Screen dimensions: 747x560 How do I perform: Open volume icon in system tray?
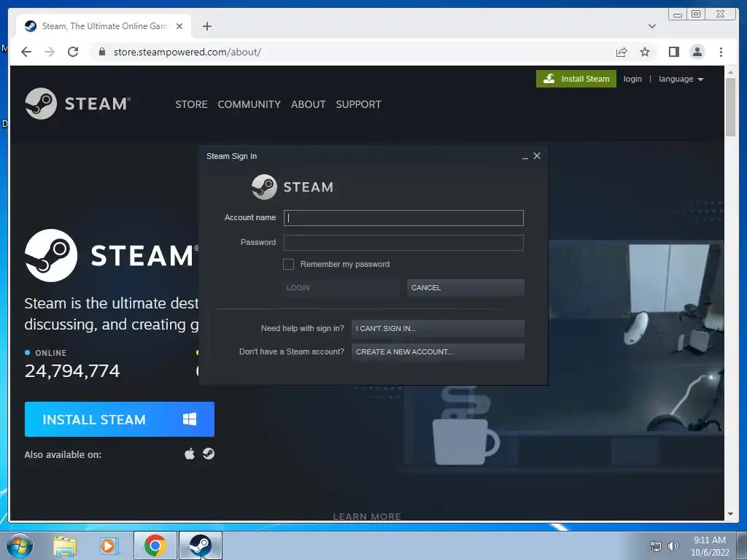[673, 546]
